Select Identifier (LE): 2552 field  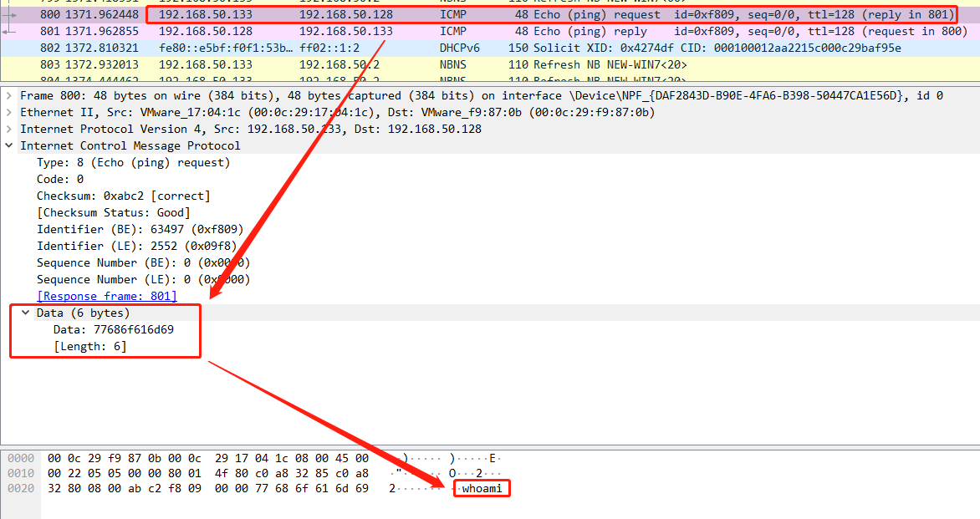click(136, 246)
